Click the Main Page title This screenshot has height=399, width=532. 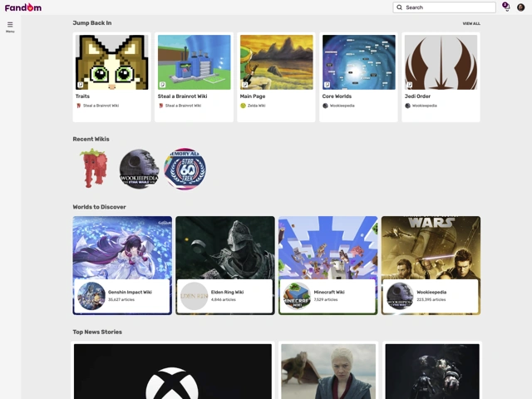coord(253,96)
